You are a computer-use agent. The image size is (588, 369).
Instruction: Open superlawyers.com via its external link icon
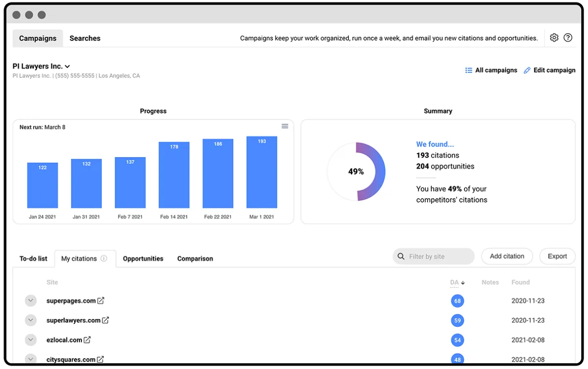106,320
